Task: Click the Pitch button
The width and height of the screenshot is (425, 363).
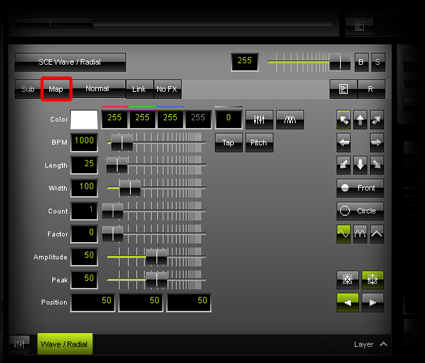Action: (x=259, y=143)
